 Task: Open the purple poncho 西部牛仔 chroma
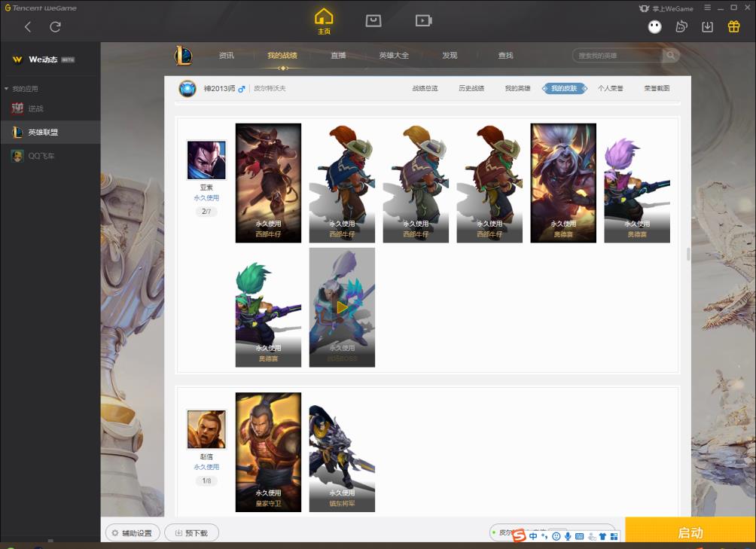pos(416,183)
